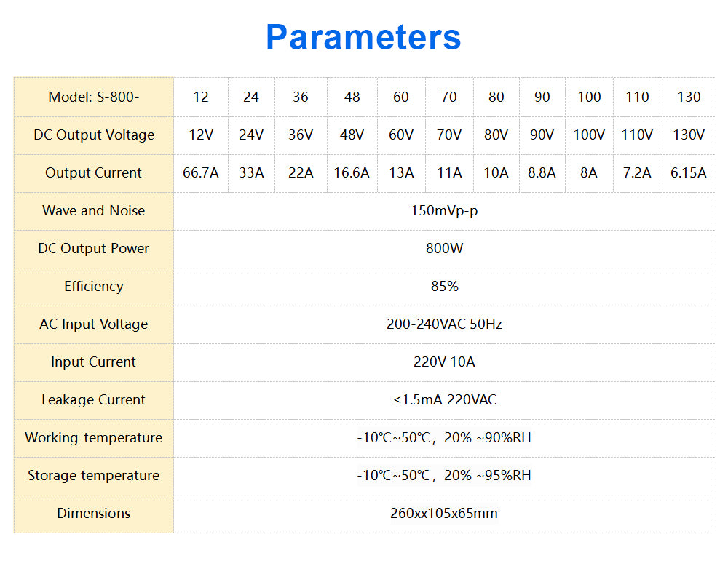Click the Leakage Current row label
Viewport: 728px width, 566px height.
[x=93, y=399]
